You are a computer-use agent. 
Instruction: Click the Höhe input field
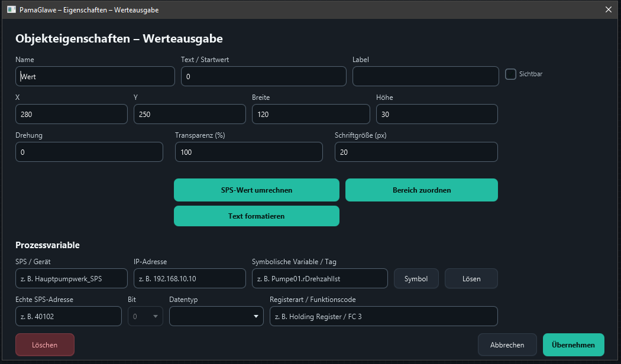[437, 114]
